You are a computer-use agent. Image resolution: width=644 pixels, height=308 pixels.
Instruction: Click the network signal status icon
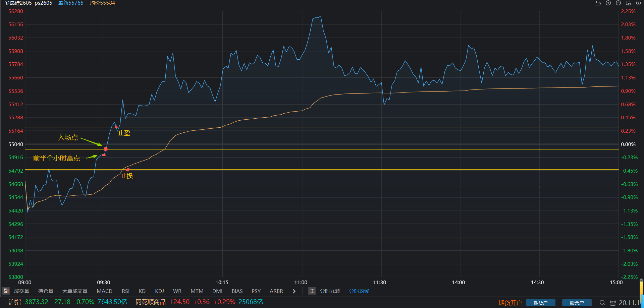point(612,303)
